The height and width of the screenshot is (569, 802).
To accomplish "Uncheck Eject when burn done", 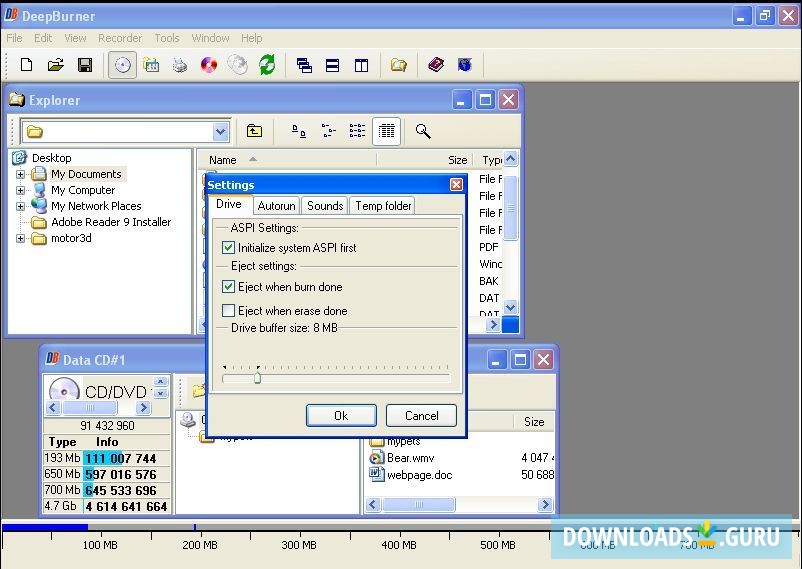I will [228, 287].
